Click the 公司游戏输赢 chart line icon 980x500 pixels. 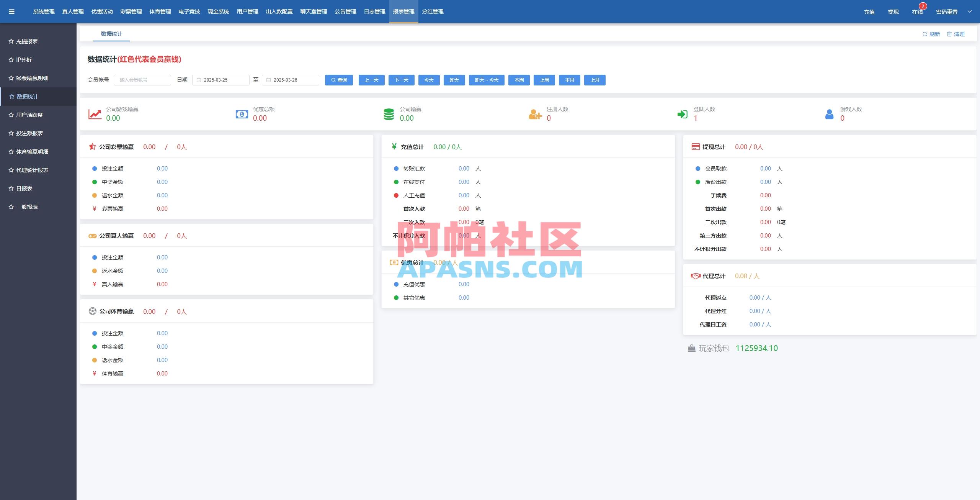click(x=95, y=114)
